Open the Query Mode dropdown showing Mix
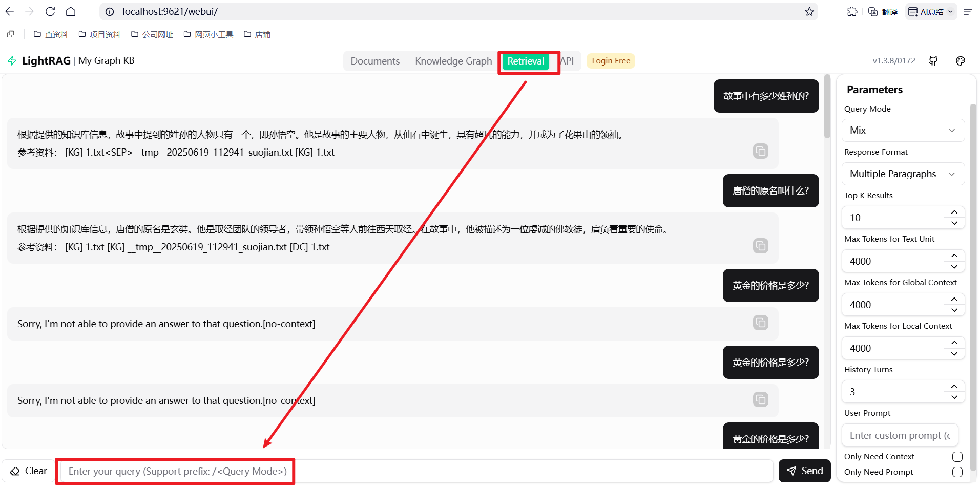The image size is (980, 489). [x=902, y=130]
